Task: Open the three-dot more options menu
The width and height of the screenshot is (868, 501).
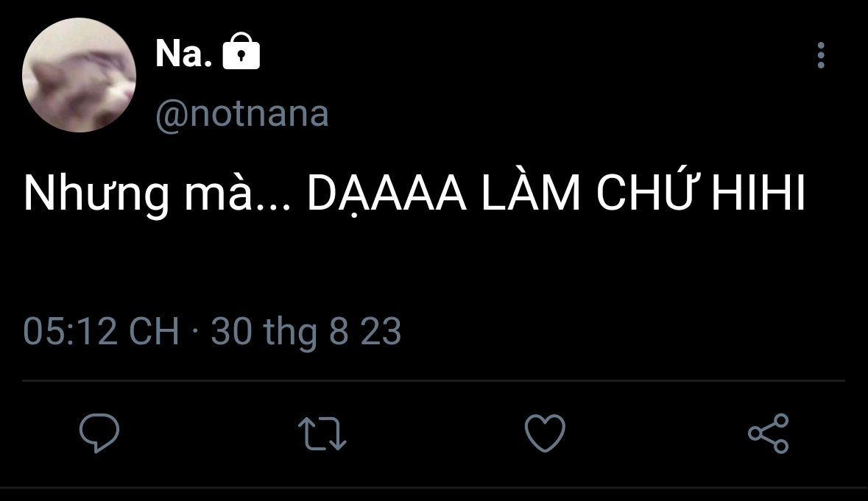Action: [821, 55]
